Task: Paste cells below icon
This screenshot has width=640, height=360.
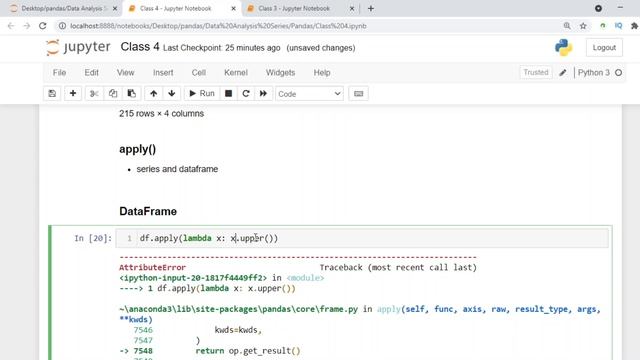Action: pyautogui.click(x=131, y=93)
